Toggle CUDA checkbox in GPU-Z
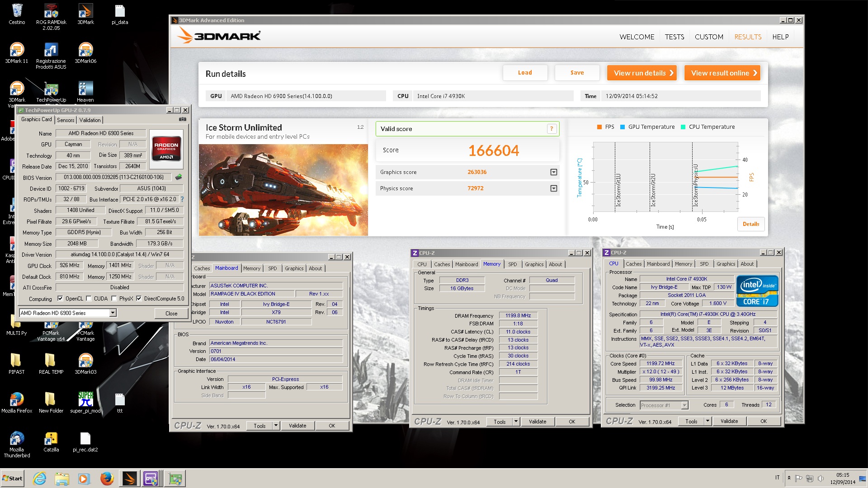868x488 pixels. (x=89, y=298)
